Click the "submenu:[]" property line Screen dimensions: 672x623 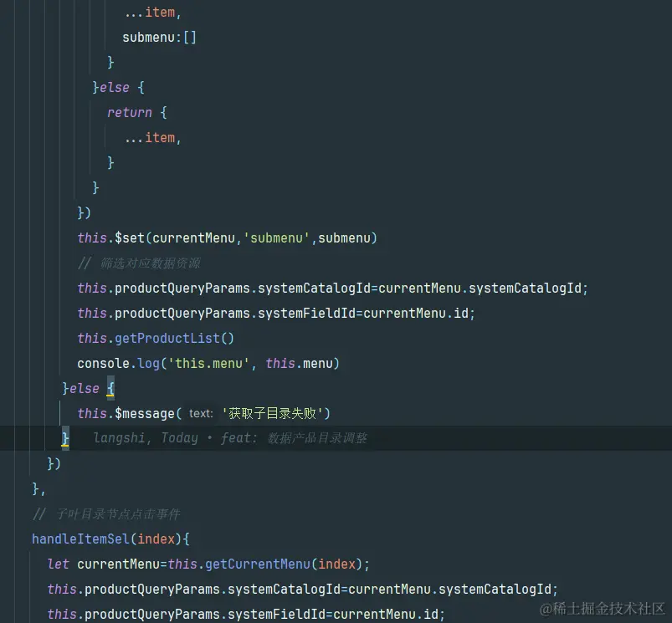pyautogui.click(x=160, y=38)
